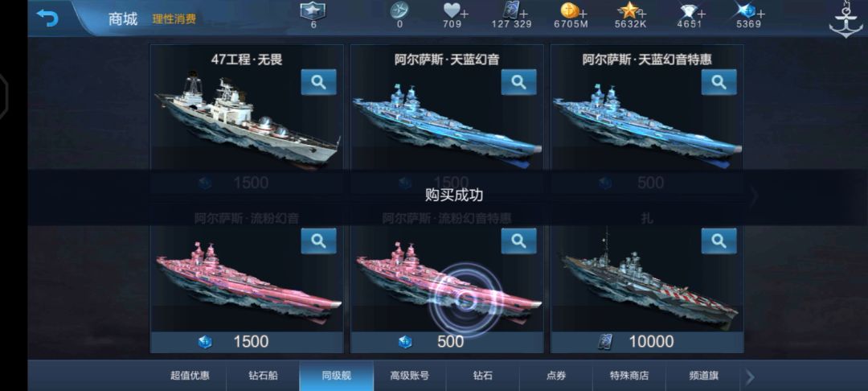This screenshot has width=868, height=391.
Task: Inspect the 扎 camouflage ship with magnifier
Action: click(x=719, y=241)
